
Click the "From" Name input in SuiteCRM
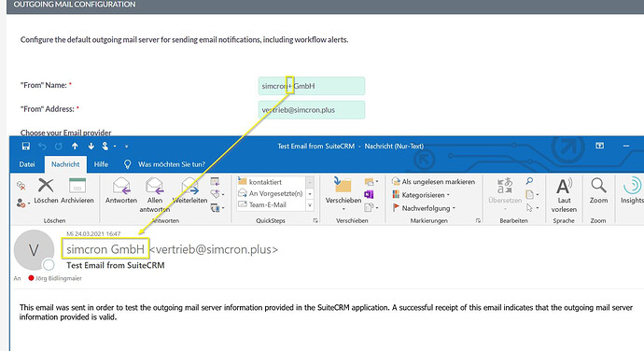point(312,86)
